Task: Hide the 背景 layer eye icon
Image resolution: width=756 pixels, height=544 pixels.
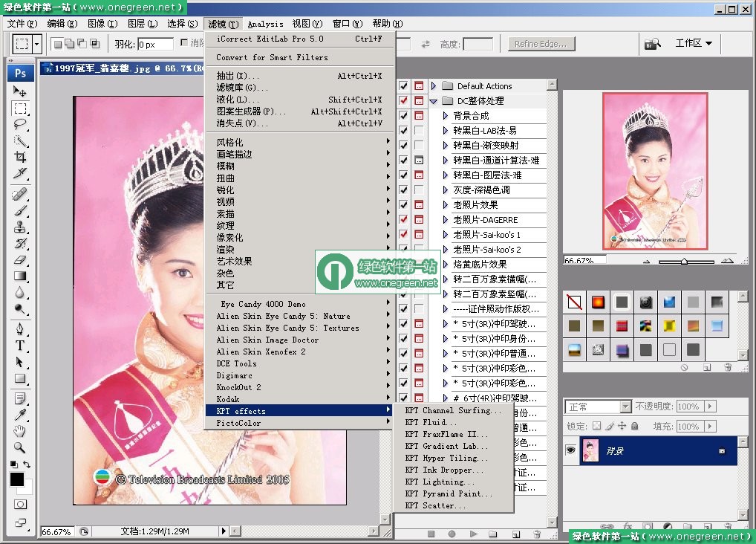Action: 571,450
